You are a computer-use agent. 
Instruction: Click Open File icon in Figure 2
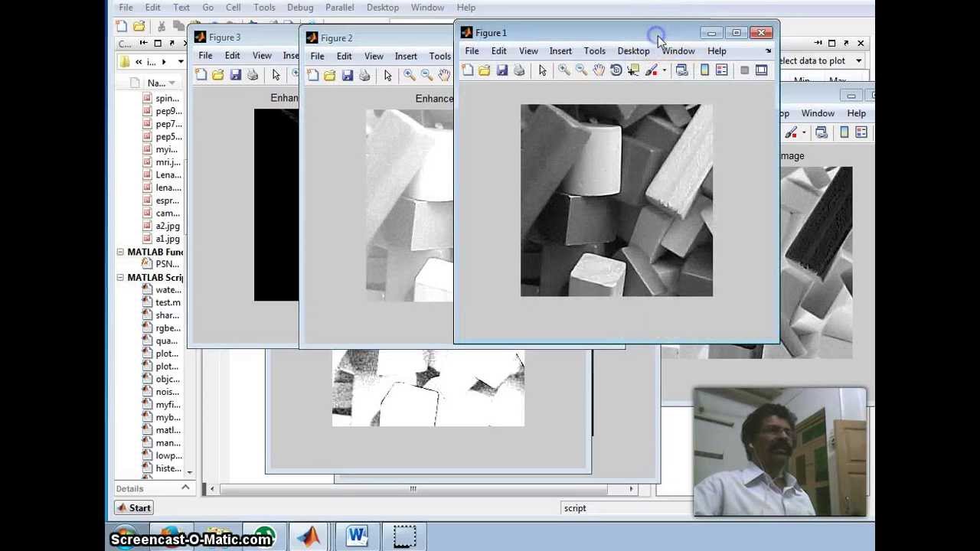(x=330, y=75)
